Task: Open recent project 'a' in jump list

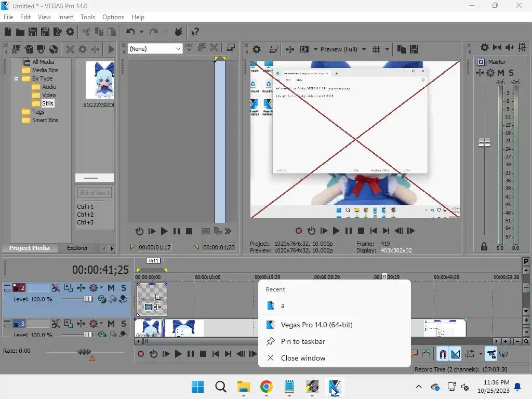Action: coord(335,306)
